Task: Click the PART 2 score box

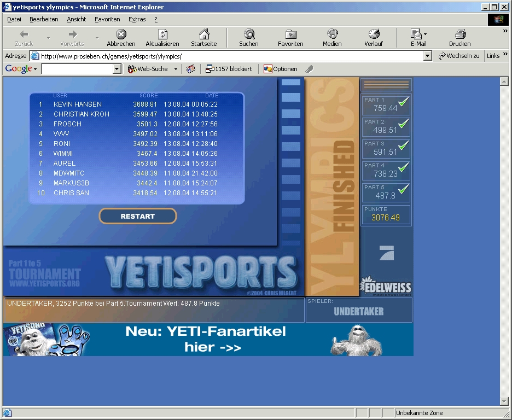Action: coord(386,127)
